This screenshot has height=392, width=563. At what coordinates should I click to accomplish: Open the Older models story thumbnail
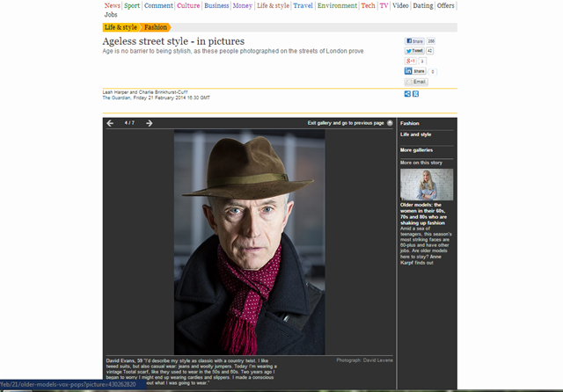click(427, 185)
